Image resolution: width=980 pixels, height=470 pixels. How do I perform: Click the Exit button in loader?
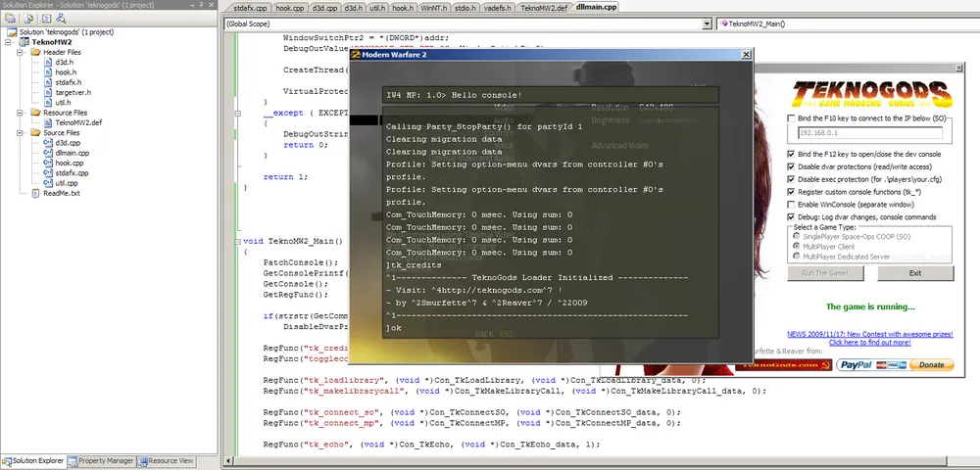click(914, 273)
